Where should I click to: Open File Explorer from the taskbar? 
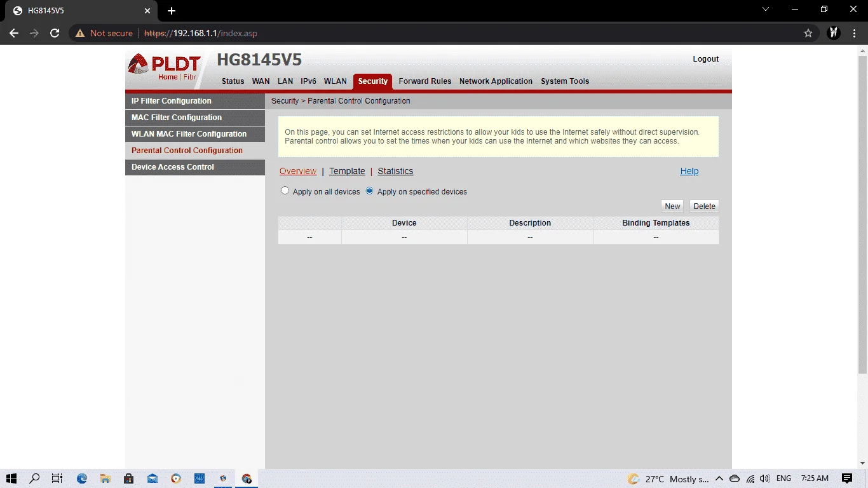(x=105, y=478)
